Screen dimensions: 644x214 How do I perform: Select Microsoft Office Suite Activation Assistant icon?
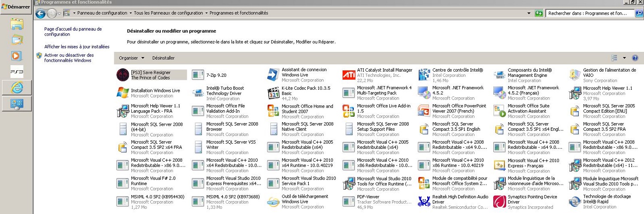pyautogui.click(x=499, y=111)
